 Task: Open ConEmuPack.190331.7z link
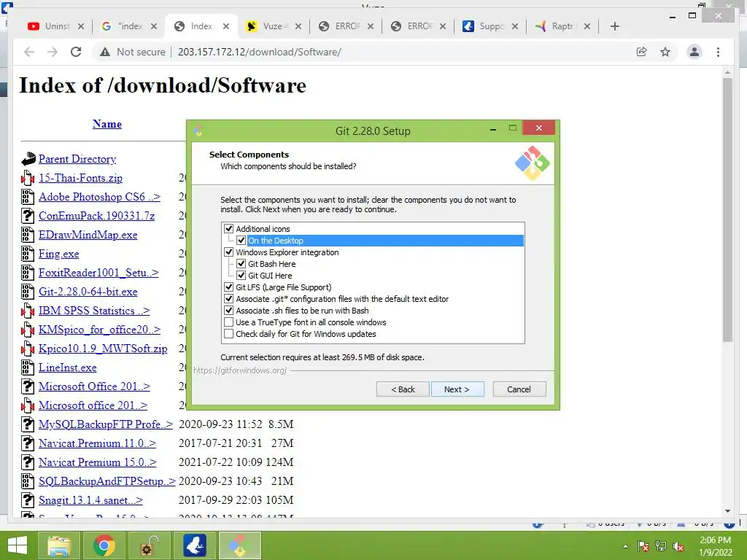[x=97, y=216]
